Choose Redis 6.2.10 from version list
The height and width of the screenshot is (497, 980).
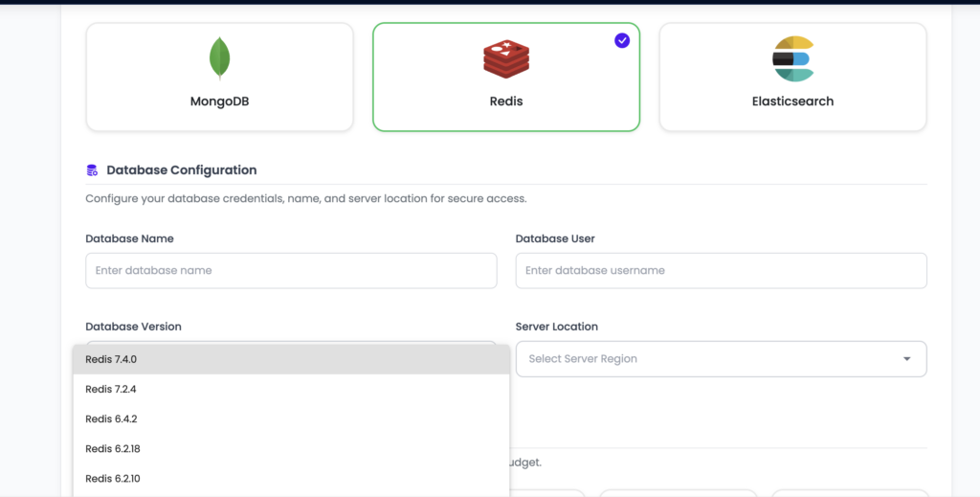(x=291, y=479)
